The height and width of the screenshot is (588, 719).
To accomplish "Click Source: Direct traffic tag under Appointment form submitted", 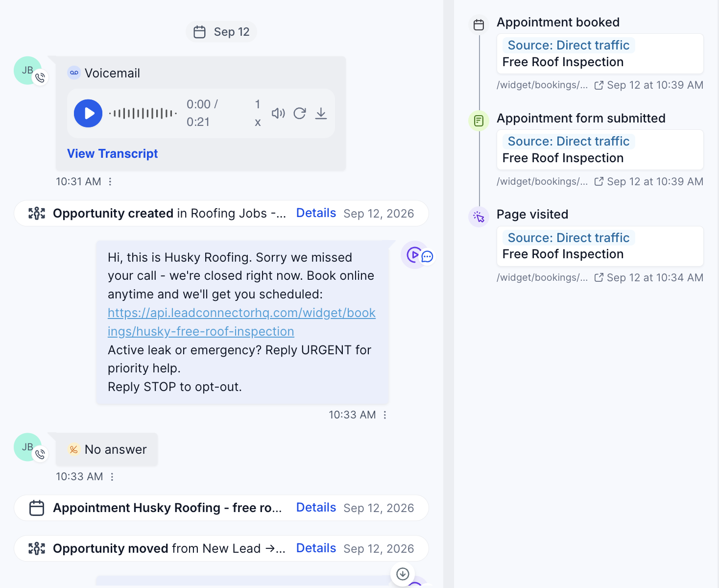I will [x=569, y=141].
